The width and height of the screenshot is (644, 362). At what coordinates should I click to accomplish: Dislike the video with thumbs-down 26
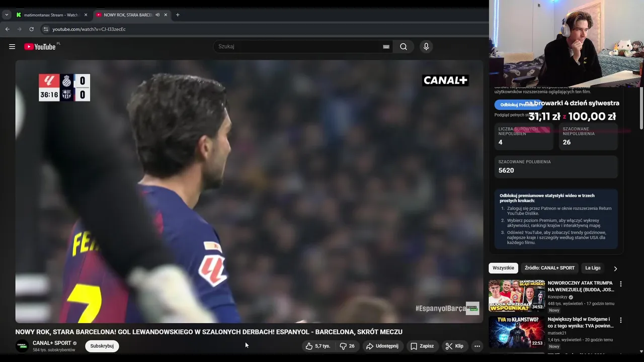coord(347,346)
